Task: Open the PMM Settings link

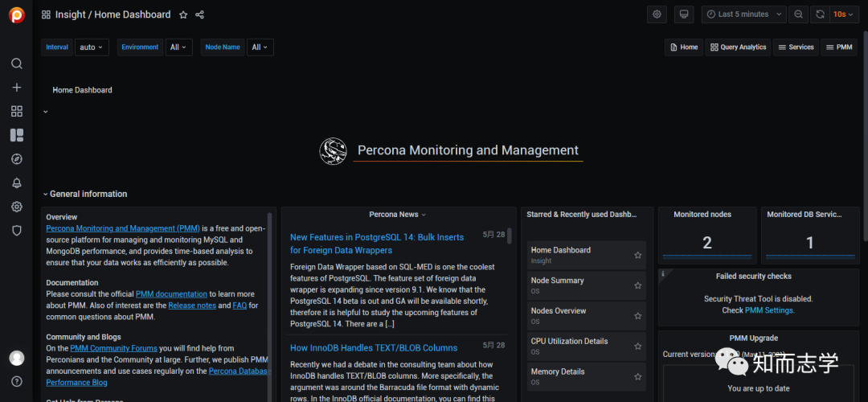Action: click(769, 310)
